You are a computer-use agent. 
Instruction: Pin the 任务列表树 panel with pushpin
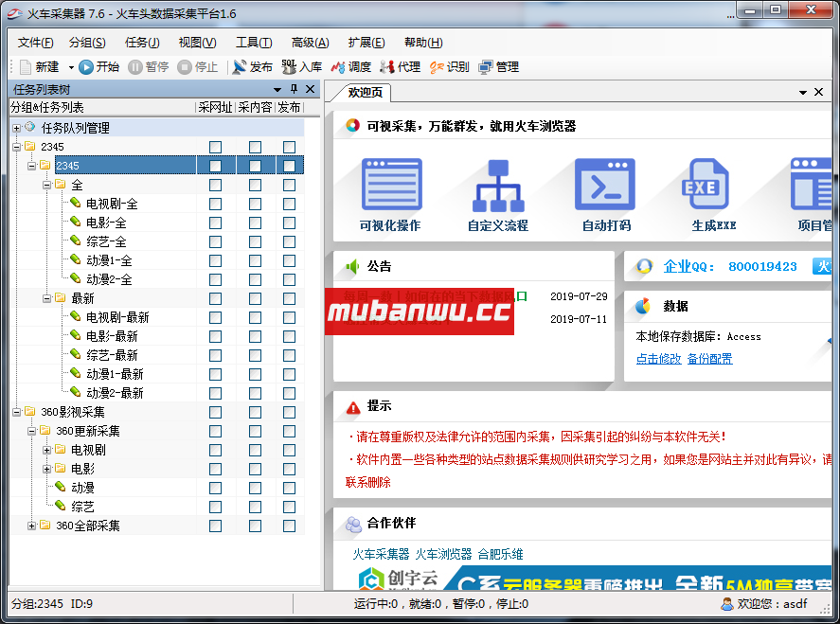[294, 89]
